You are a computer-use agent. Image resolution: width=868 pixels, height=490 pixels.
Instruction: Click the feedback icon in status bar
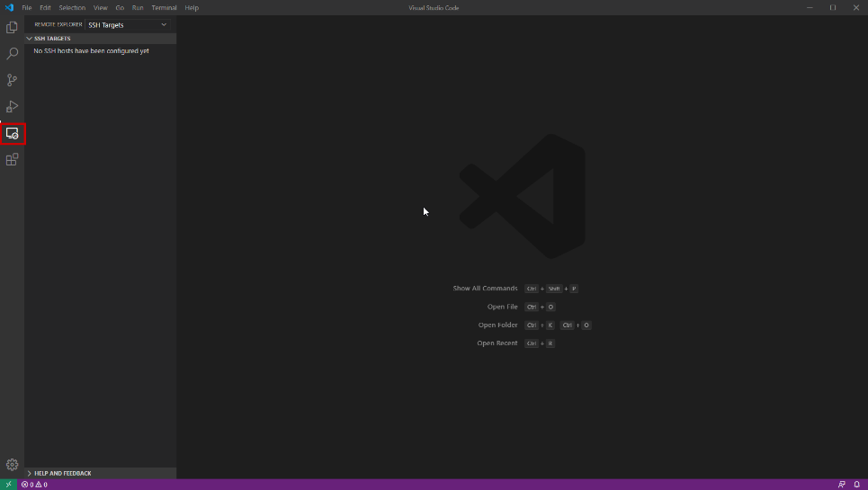[841, 485]
